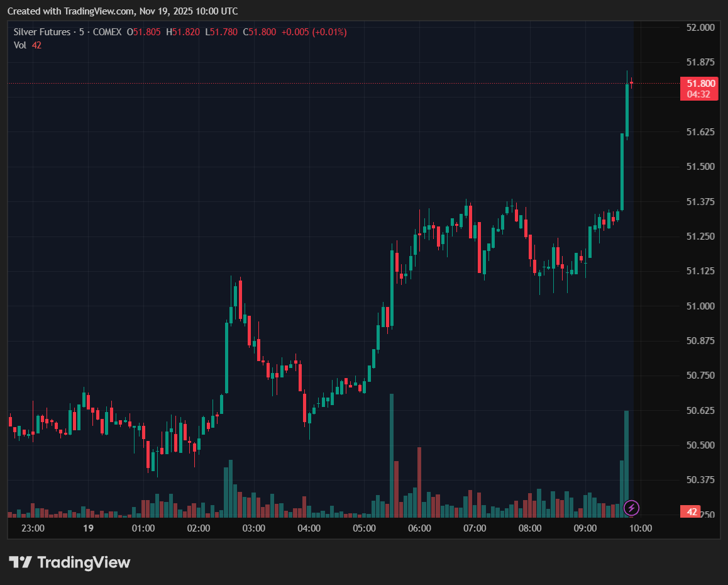Click the dotted red current price line
This screenshot has width=728, height=585.
pyautogui.click(x=314, y=83)
